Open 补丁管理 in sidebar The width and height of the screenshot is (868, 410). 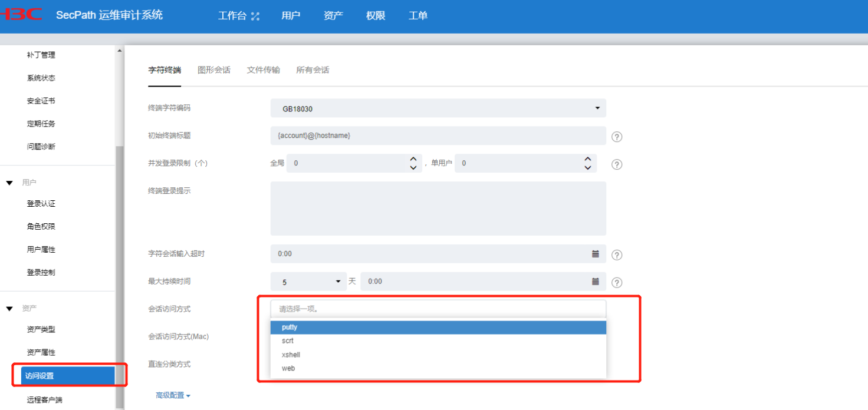(41, 55)
